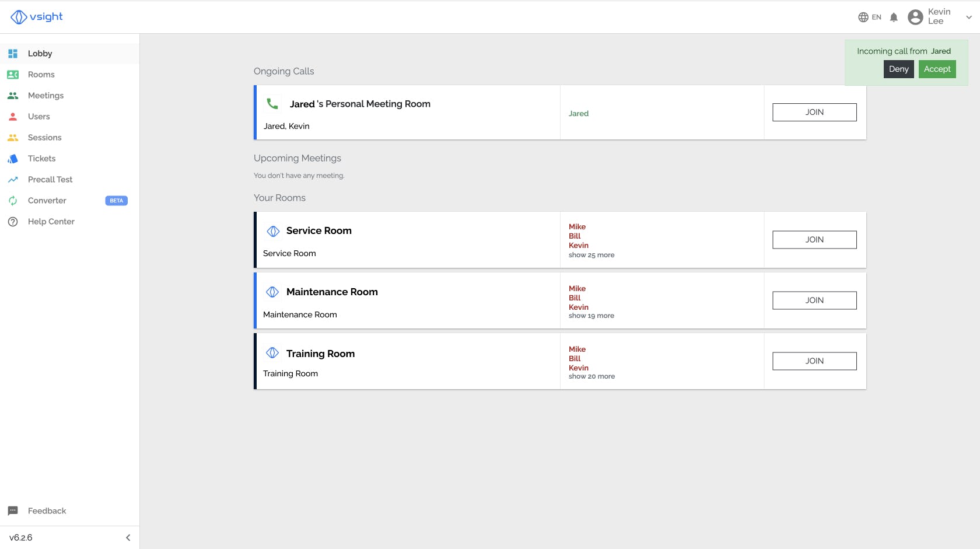Click the Feedback chat bubble icon
The image size is (980, 549).
(13, 511)
